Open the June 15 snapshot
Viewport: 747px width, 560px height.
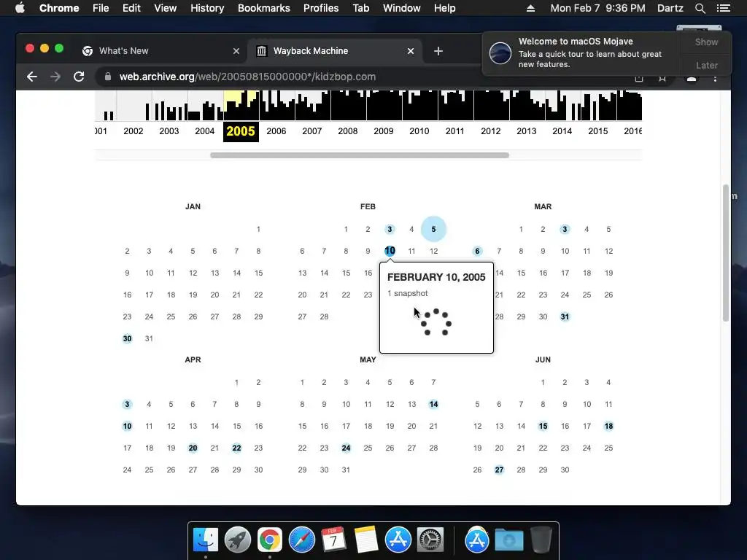(x=543, y=426)
